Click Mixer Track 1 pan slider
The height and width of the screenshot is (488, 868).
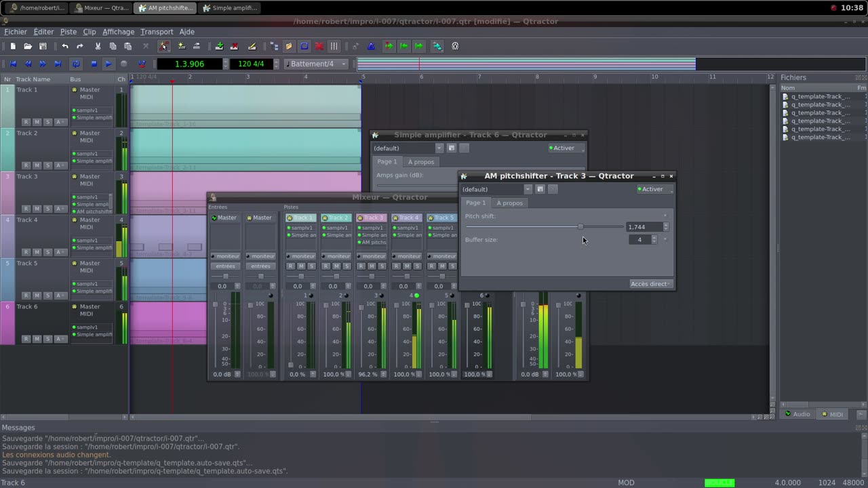pos(300,277)
